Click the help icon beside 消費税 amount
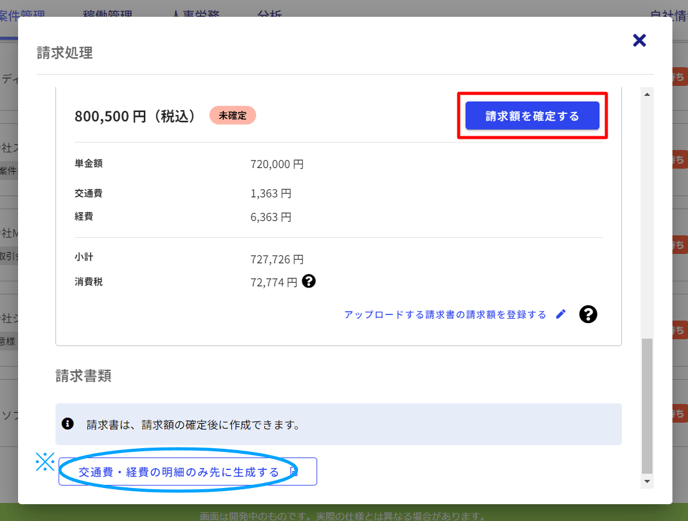The width and height of the screenshot is (688, 521). pyautogui.click(x=309, y=282)
